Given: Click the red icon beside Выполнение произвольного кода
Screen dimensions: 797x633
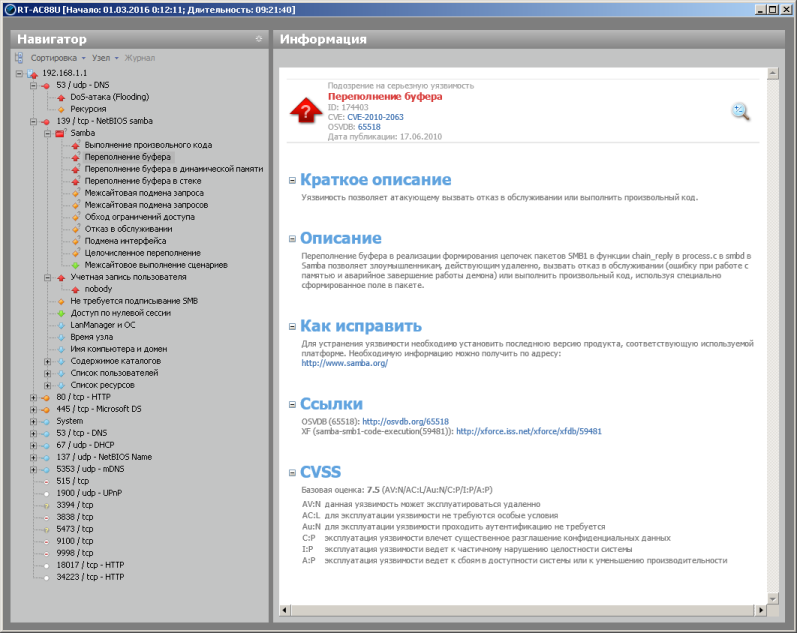Looking at the screenshot, I should point(75,145).
